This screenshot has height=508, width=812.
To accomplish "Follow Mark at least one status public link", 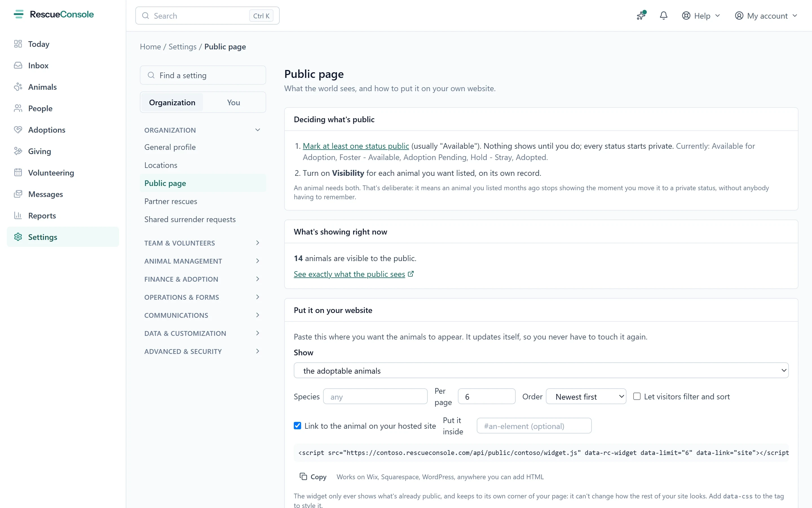I will pyautogui.click(x=356, y=146).
